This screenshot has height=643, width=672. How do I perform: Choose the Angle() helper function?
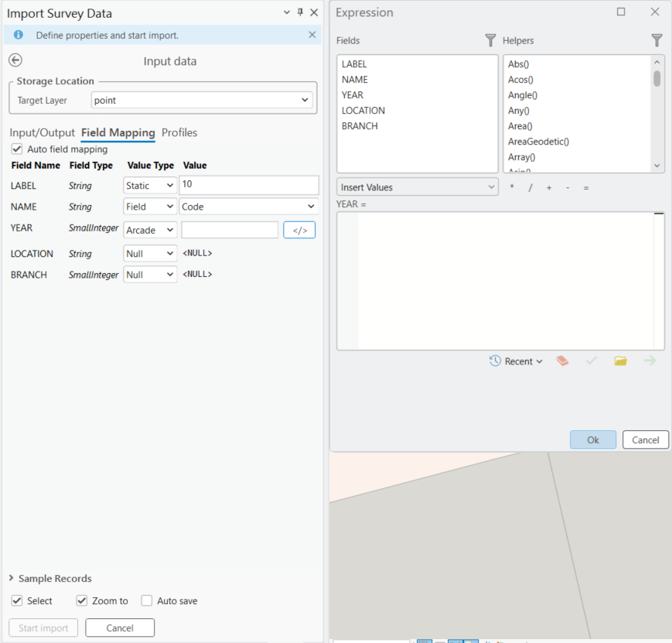[x=523, y=95]
